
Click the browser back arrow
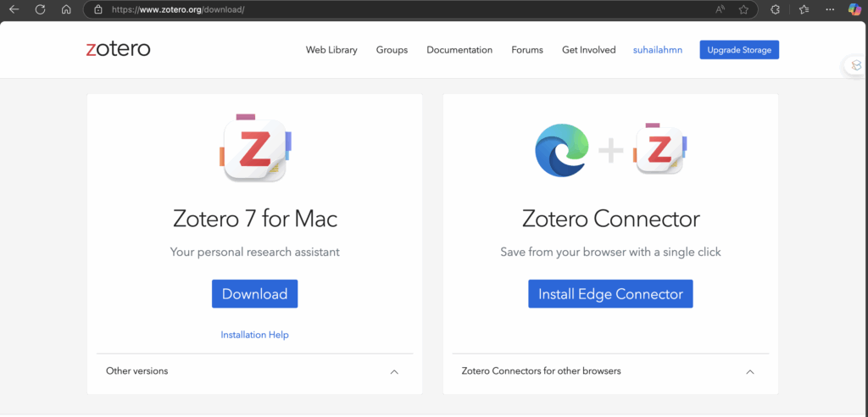(x=14, y=10)
